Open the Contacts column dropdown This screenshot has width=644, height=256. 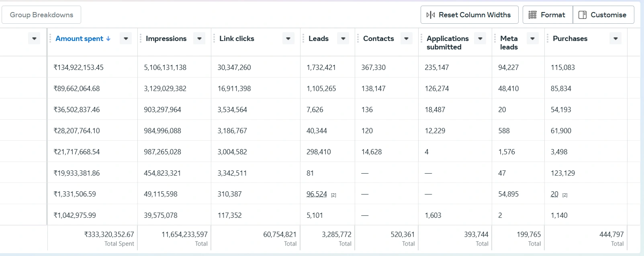pos(406,39)
